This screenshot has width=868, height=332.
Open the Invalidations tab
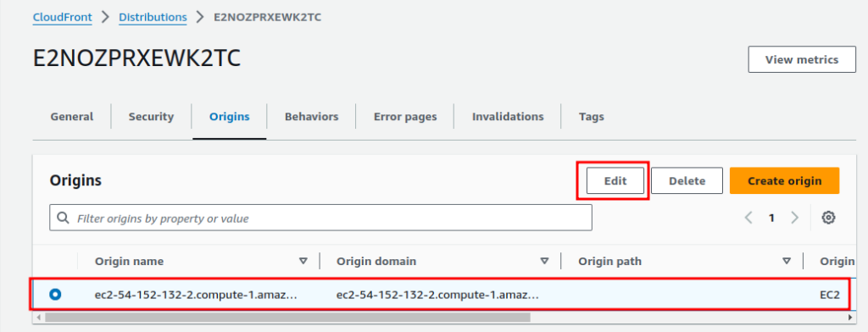coord(508,117)
